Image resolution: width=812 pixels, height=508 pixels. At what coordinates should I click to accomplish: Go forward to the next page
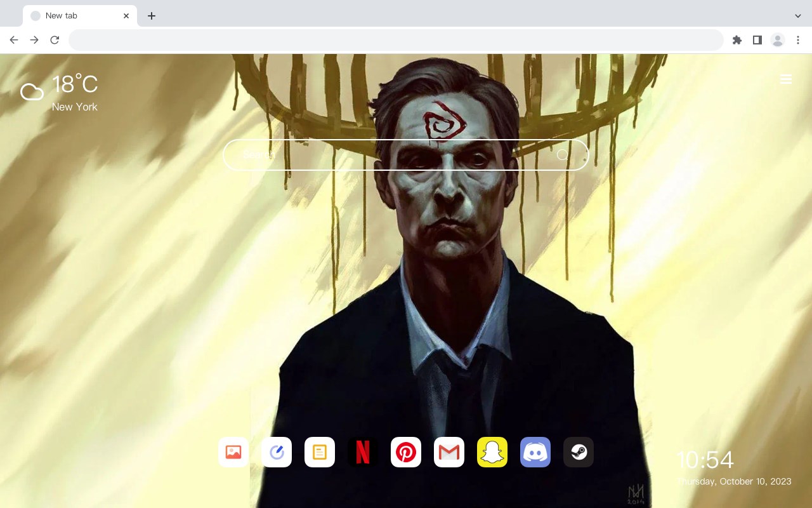pyautogui.click(x=34, y=40)
